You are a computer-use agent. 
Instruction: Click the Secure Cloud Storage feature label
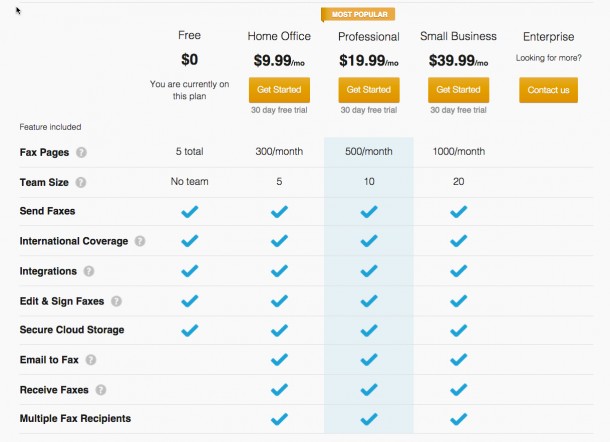point(71,330)
